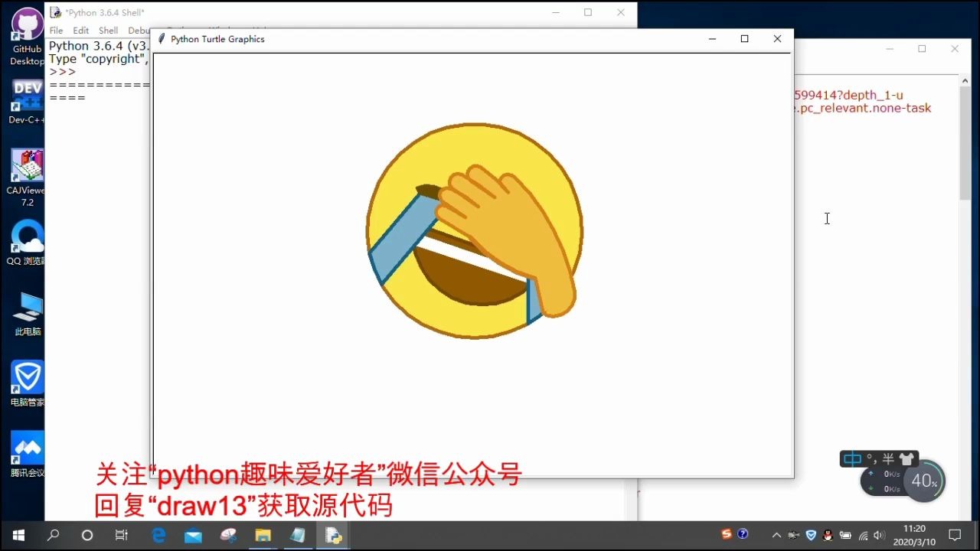Screen dimensions: 980x551
Task: Click the network speed 0K/s widget
Action: [x=884, y=481]
